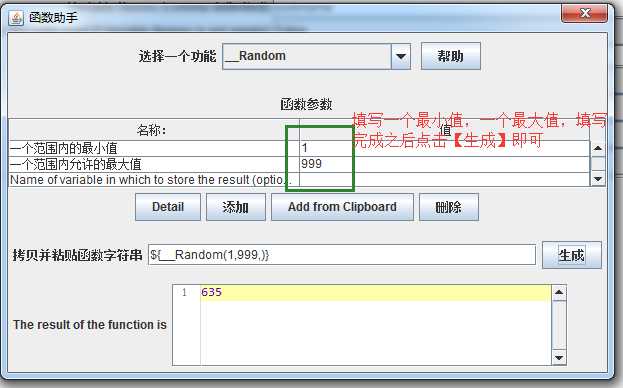Click Add from Clipboard button

point(342,207)
